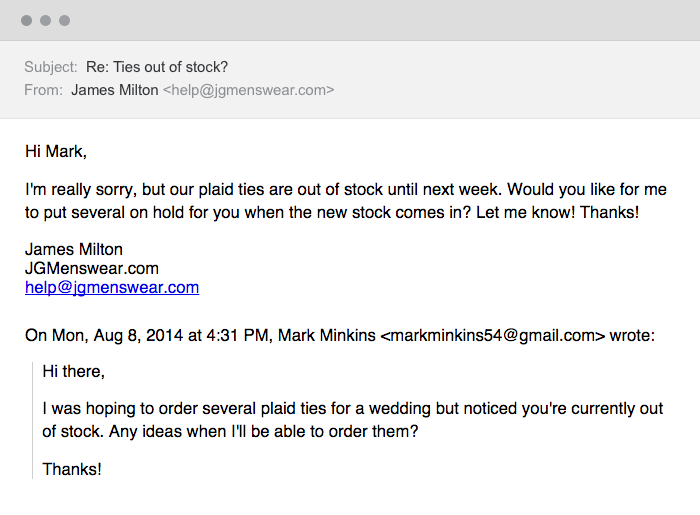Click the "From:" field label

pos(44,90)
